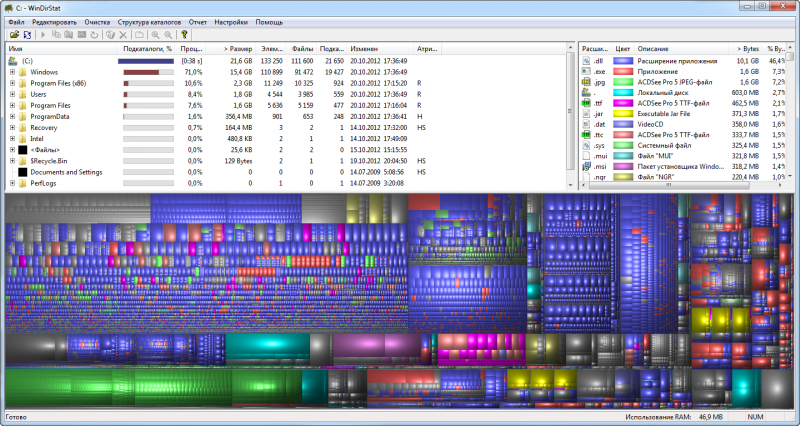Expand the Users folder node
This screenshot has width=800, height=426.
tap(12, 94)
